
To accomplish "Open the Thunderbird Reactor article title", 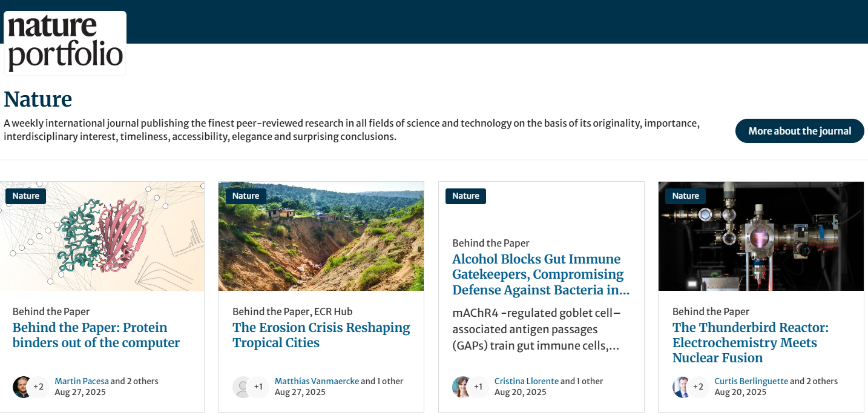I will [x=750, y=342].
